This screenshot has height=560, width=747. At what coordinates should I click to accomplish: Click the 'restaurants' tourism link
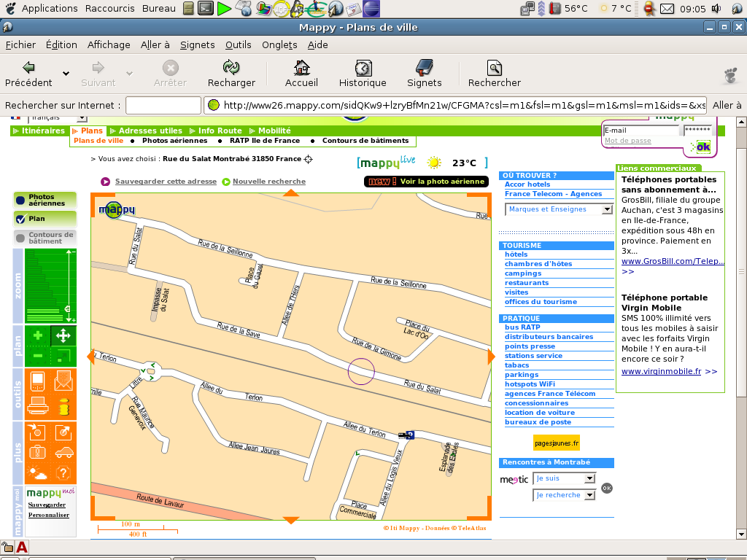527,283
